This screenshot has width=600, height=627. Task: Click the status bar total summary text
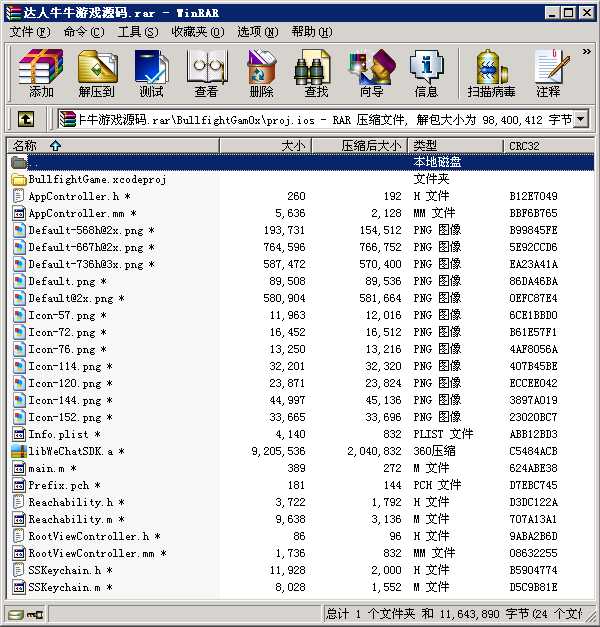click(454, 614)
